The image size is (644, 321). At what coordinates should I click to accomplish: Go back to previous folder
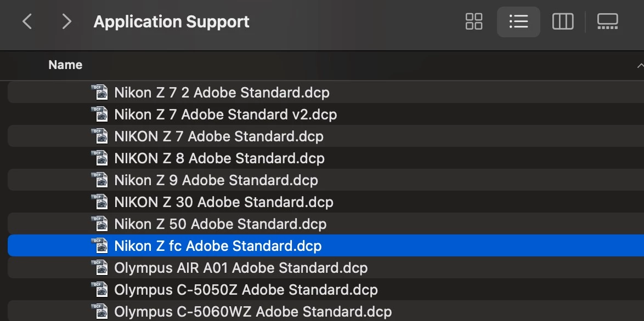pos(27,22)
